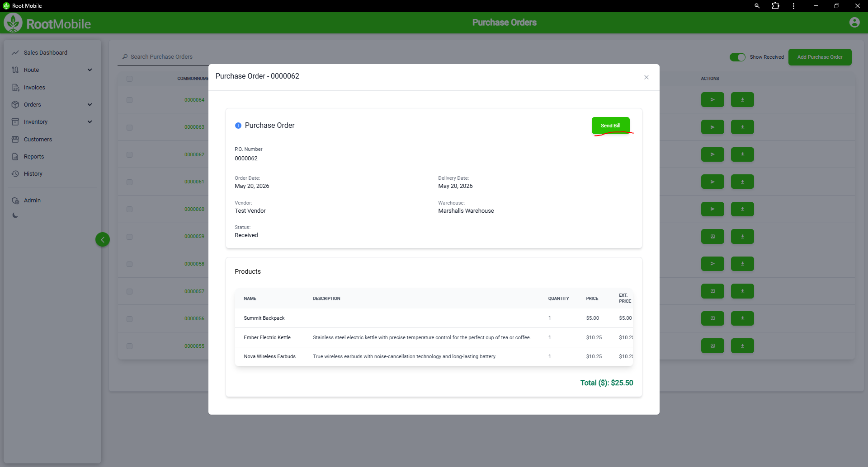Image resolution: width=868 pixels, height=467 pixels.
Task: Click the Send Bill button
Action: pyautogui.click(x=610, y=126)
